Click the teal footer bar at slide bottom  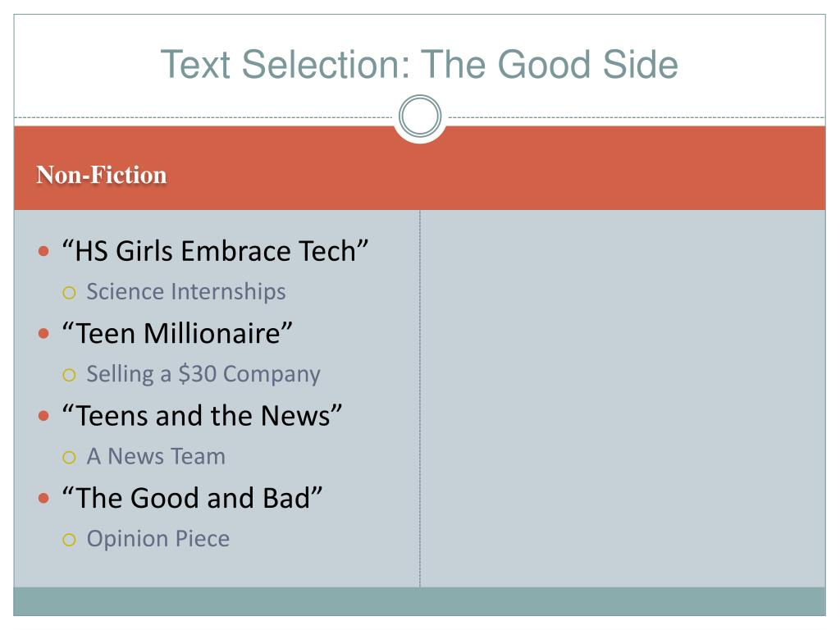pos(419,601)
